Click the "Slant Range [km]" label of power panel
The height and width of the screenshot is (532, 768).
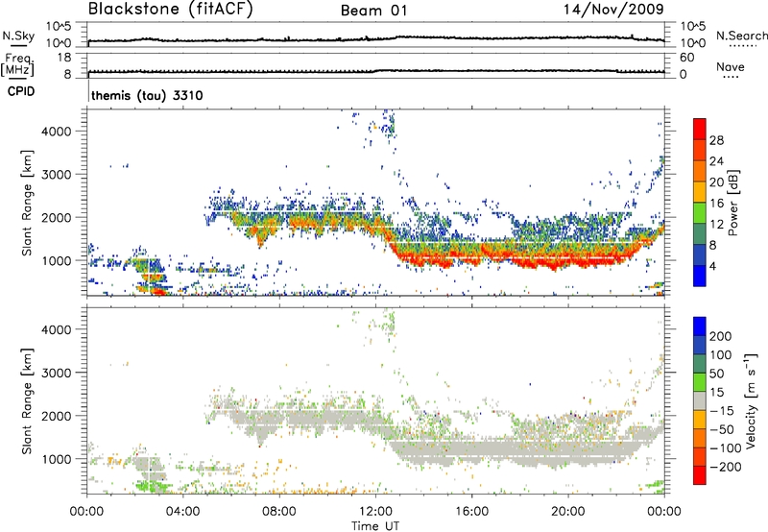27,203
